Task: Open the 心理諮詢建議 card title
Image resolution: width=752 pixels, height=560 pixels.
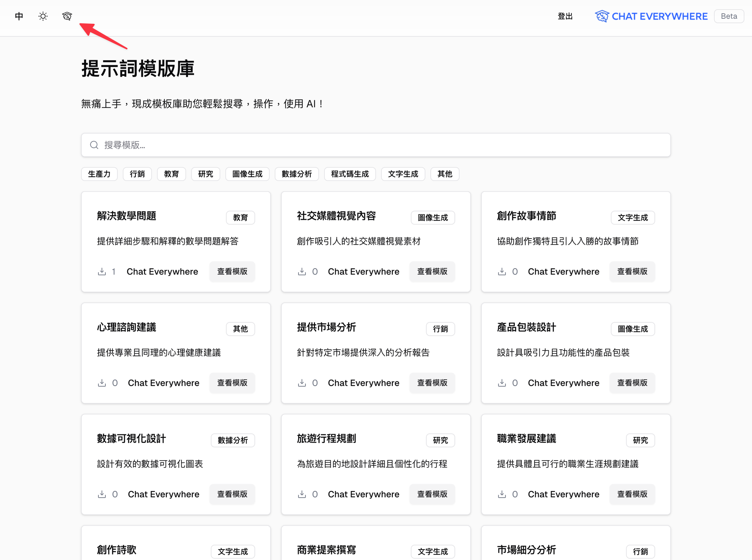Action: coord(127,327)
